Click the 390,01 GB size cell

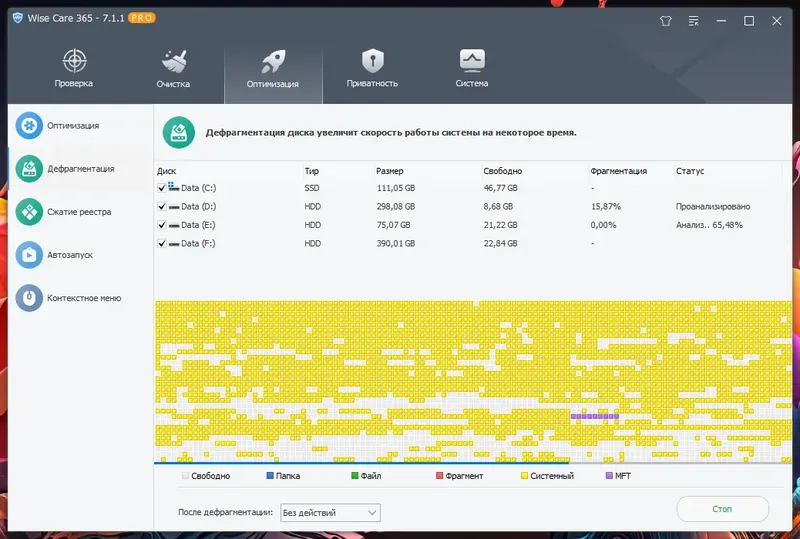click(396, 243)
